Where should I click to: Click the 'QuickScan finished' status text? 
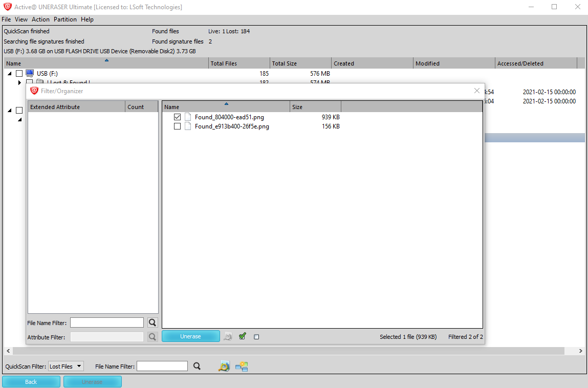tap(27, 31)
